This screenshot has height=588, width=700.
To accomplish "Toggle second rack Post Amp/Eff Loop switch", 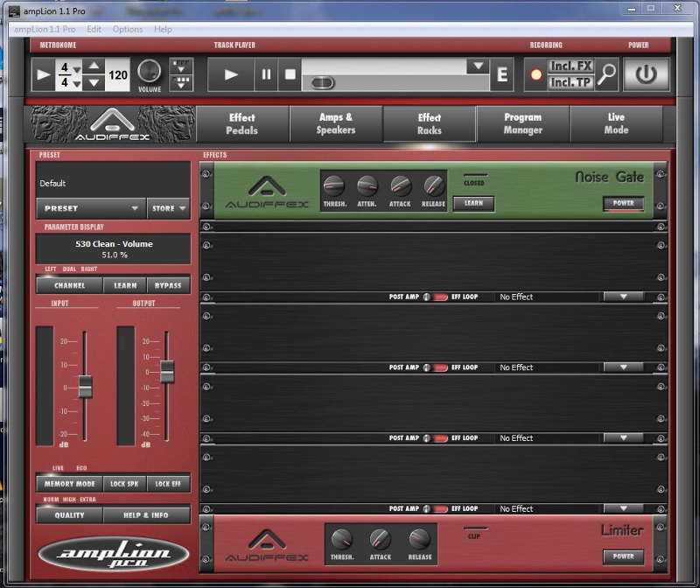I will point(436,367).
